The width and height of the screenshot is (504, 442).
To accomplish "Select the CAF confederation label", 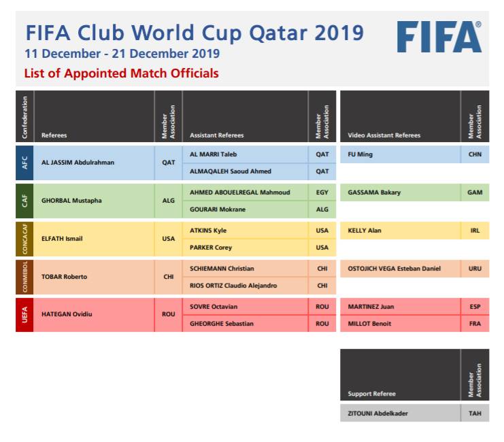I will pos(24,201).
